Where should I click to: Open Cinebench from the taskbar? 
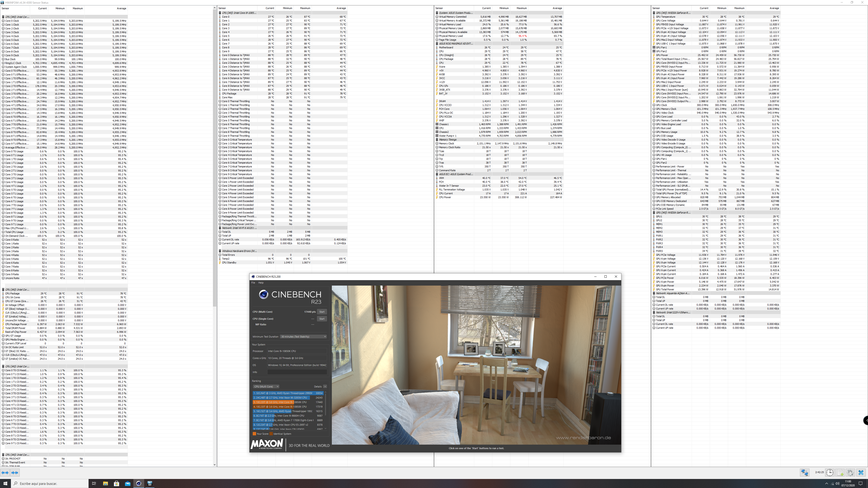coord(139,483)
